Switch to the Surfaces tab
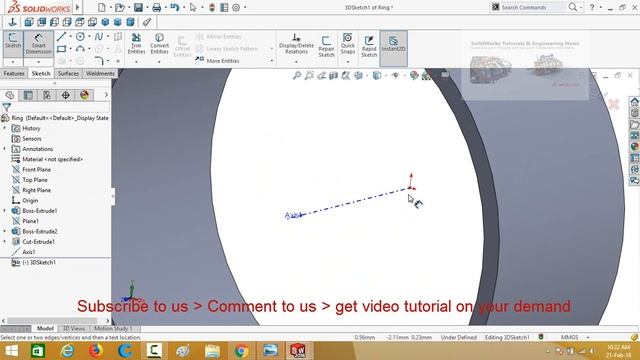Viewport: 640px width, 360px height. (x=68, y=73)
